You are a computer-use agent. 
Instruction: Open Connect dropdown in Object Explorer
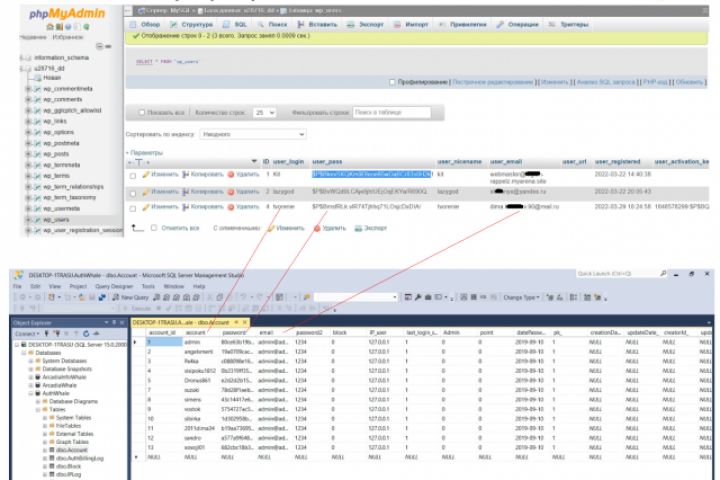click(x=27, y=333)
